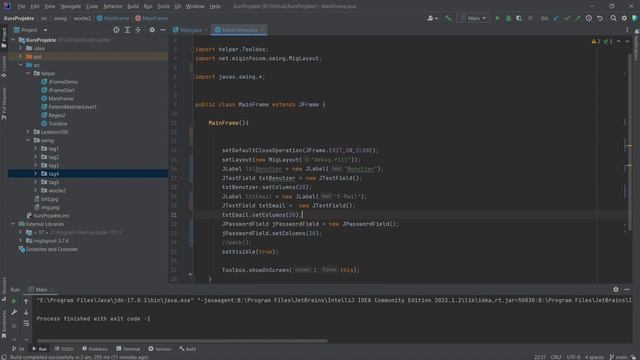Click Project vertical tab on left stripe
This screenshot has width=640, height=360.
(4, 38)
